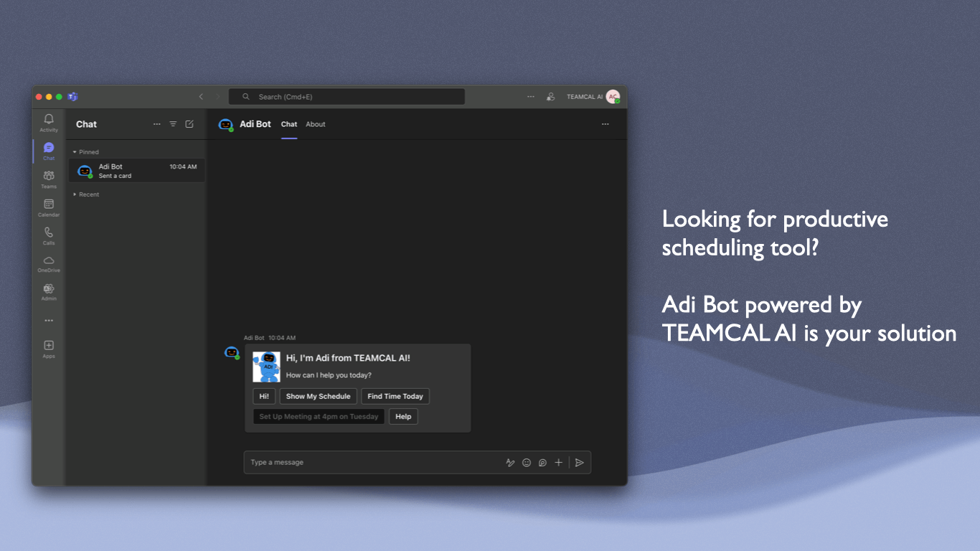Click Adi's robot image in the card

[267, 367]
